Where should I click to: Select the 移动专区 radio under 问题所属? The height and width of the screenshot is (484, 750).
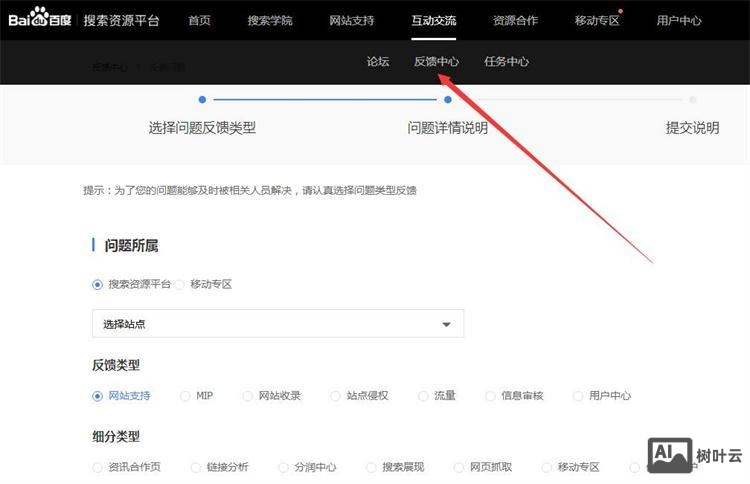coord(180,285)
